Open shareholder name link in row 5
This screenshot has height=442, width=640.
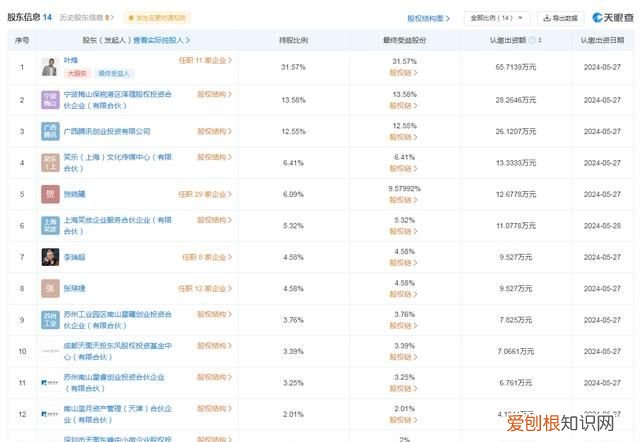point(74,194)
